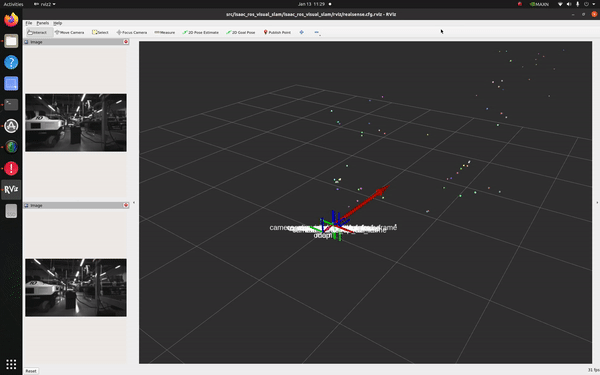Click the Reset button
The width and height of the screenshot is (600, 375).
tap(31, 371)
